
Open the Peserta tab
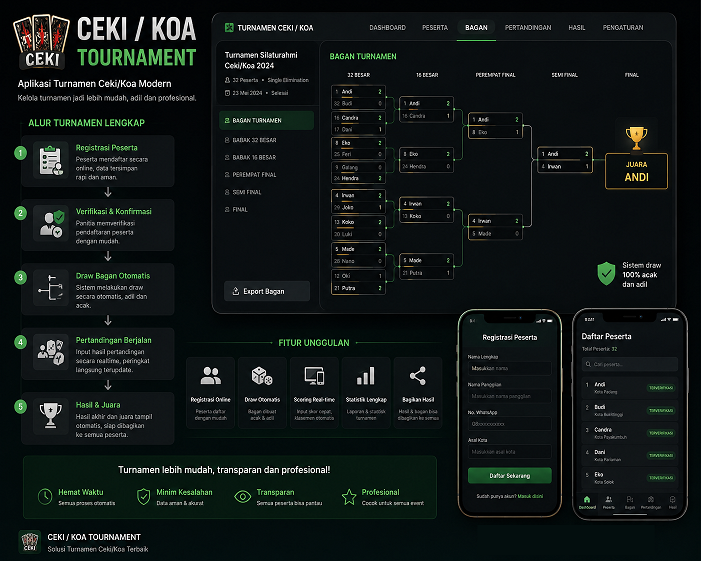pyautogui.click(x=435, y=28)
